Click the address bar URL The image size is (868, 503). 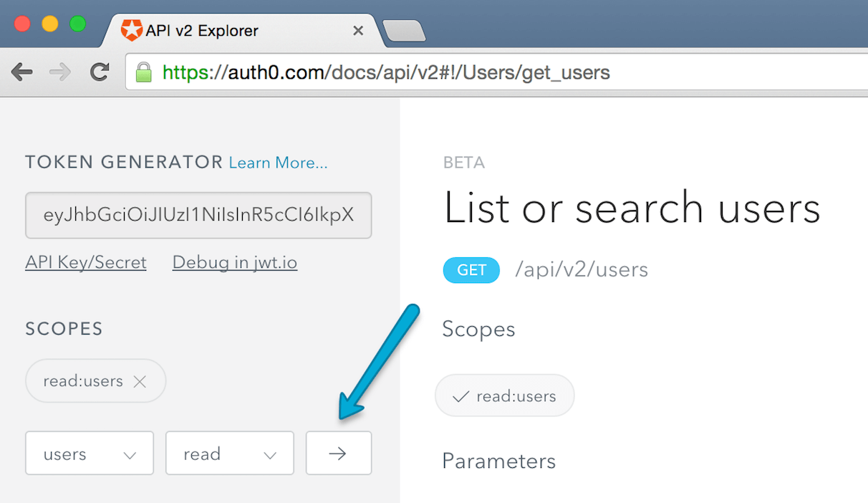(x=386, y=72)
